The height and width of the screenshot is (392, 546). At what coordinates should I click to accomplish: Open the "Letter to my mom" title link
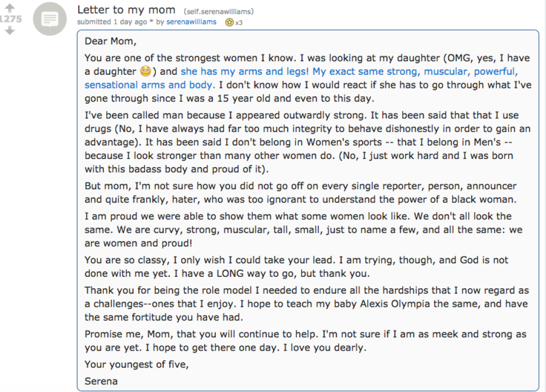[x=126, y=10]
